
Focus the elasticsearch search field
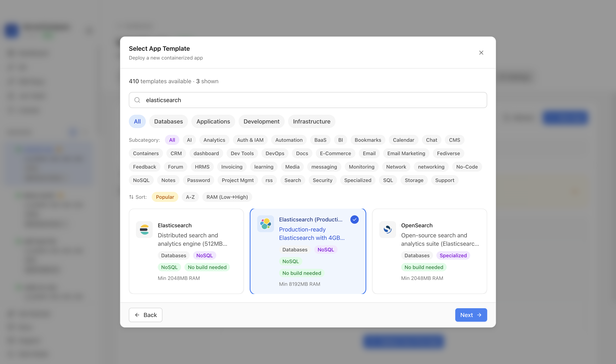(x=308, y=100)
